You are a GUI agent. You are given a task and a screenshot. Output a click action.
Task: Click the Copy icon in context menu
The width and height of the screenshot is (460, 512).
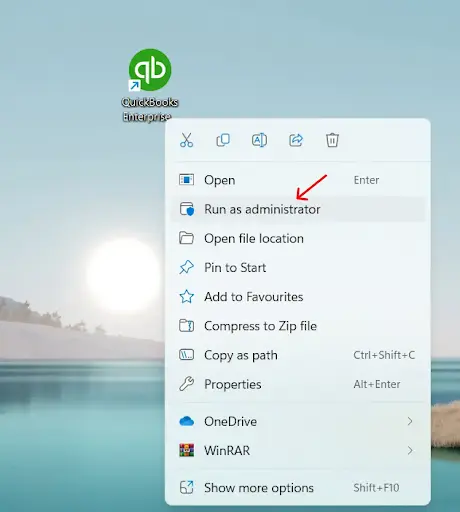click(x=223, y=140)
